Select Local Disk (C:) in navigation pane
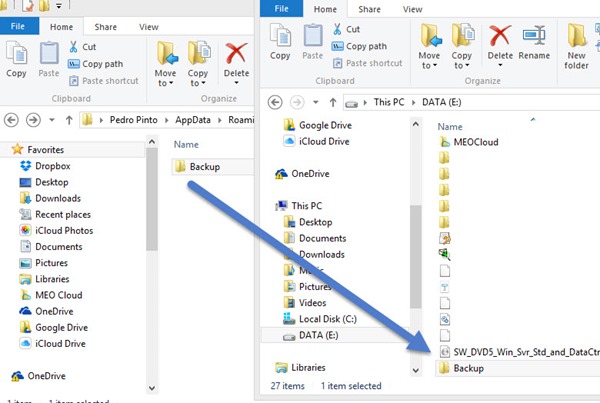 click(320, 319)
